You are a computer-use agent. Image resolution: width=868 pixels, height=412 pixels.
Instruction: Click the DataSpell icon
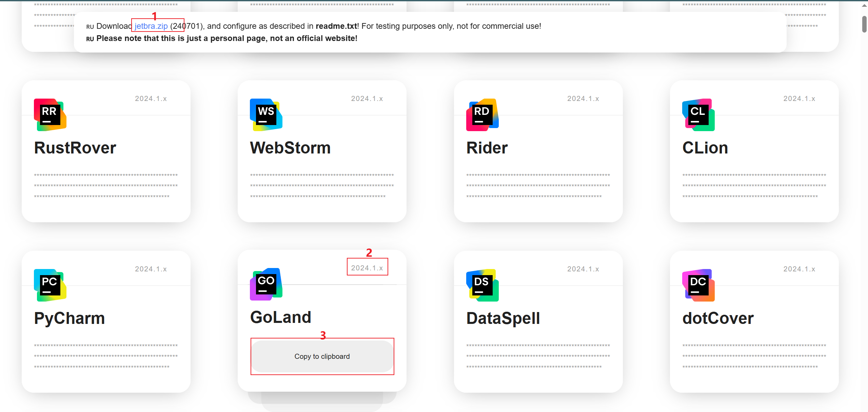481,285
